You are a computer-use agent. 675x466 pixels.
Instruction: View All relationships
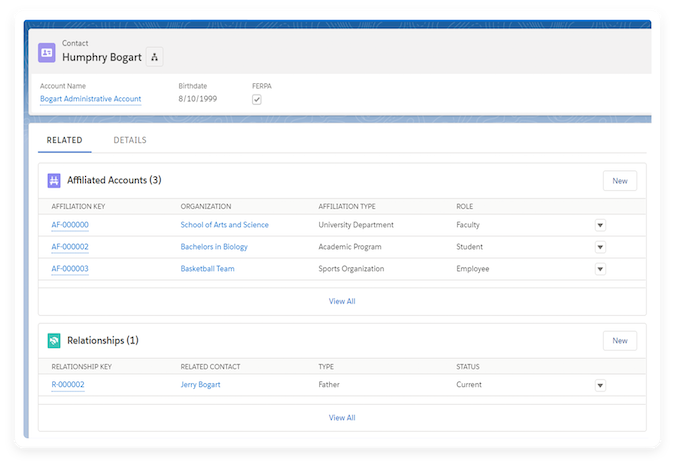pyautogui.click(x=342, y=417)
